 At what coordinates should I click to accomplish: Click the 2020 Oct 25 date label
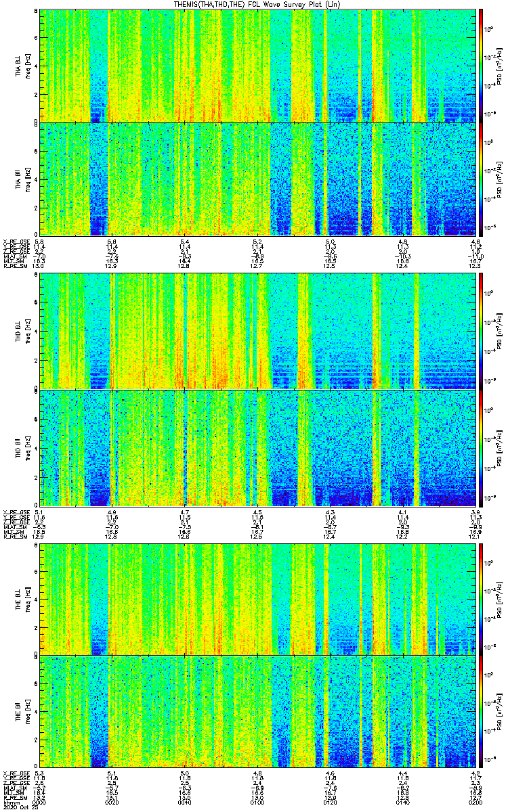[x=20, y=809]
